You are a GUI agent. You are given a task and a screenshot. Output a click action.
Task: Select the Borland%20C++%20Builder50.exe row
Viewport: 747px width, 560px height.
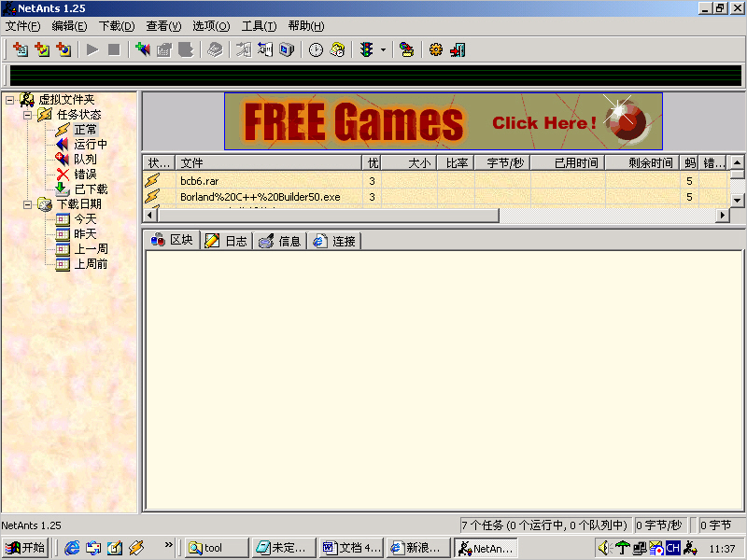435,197
